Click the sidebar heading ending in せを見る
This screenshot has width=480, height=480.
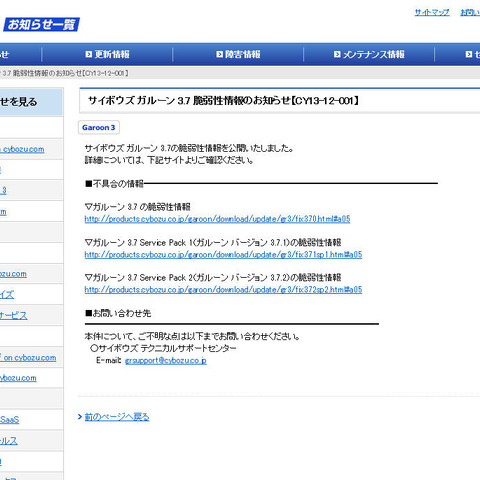(x=19, y=102)
